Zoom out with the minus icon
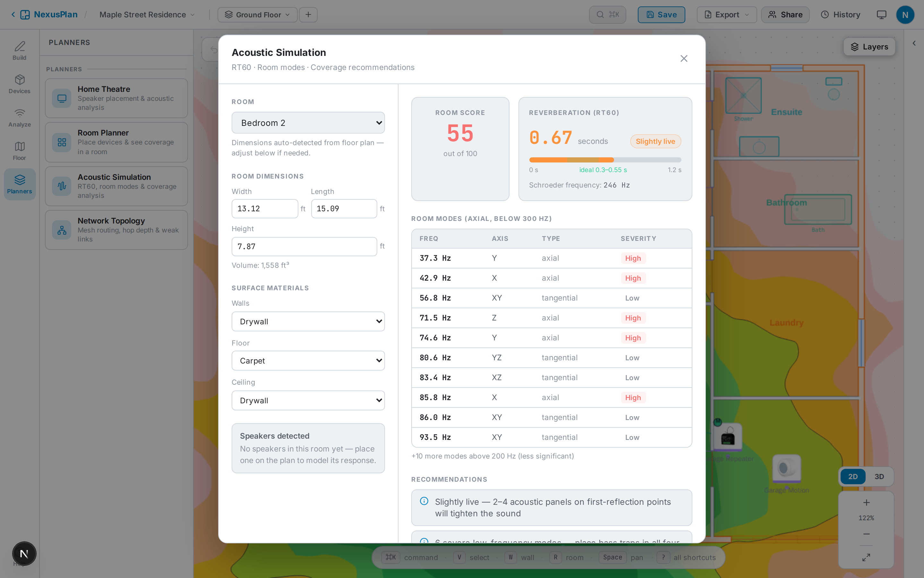Image resolution: width=924 pixels, height=578 pixels. [x=866, y=534]
